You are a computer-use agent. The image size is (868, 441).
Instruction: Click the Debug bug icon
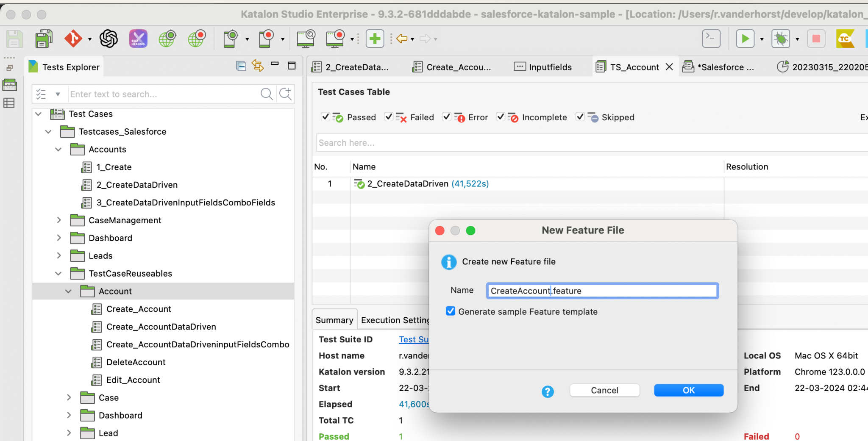coord(781,39)
